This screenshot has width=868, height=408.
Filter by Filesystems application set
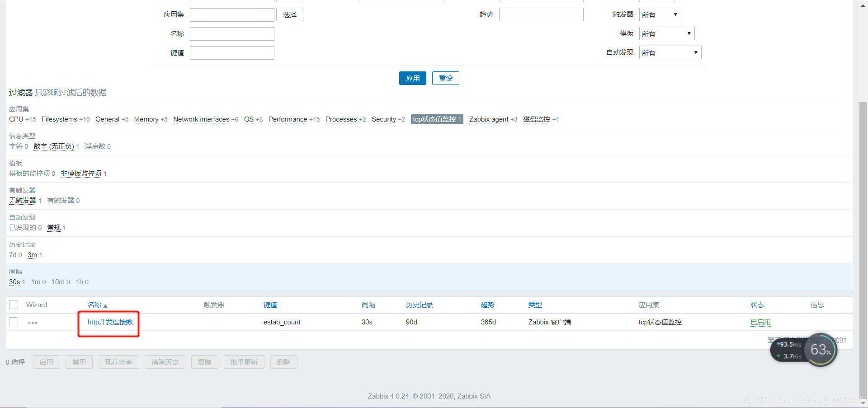pyautogui.click(x=59, y=119)
